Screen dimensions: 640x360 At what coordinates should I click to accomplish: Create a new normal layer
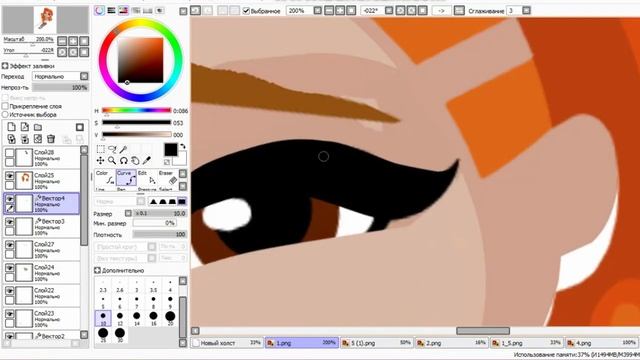pyautogui.click(x=11, y=127)
